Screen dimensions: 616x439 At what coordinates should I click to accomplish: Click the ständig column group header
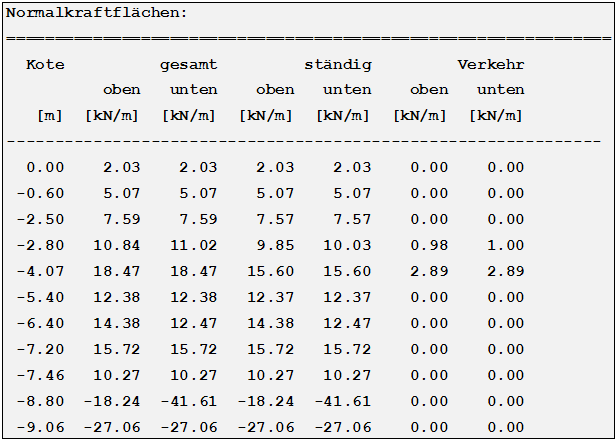338,65
